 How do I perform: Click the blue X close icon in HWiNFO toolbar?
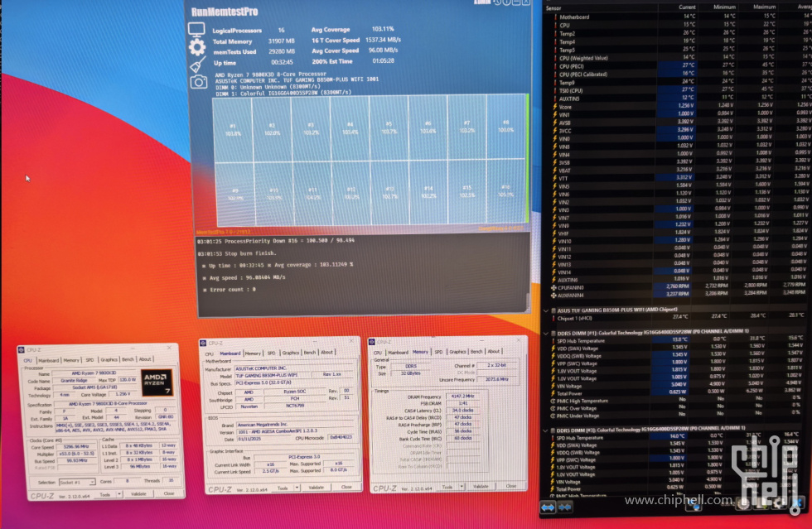click(x=797, y=503)
